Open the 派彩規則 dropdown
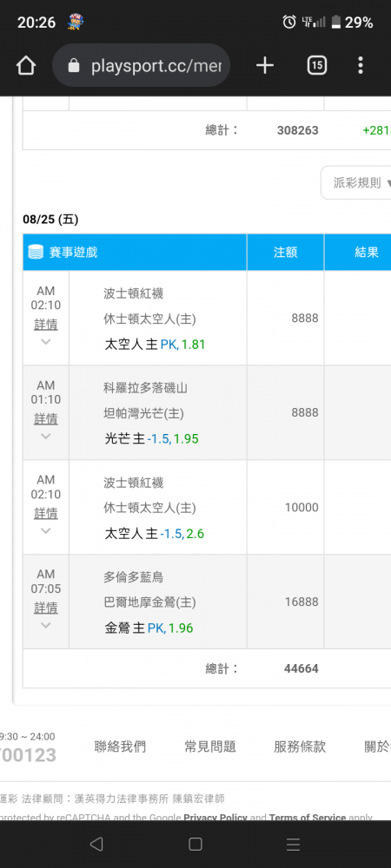This screenshot has height=868, width=391. point(355,182)
